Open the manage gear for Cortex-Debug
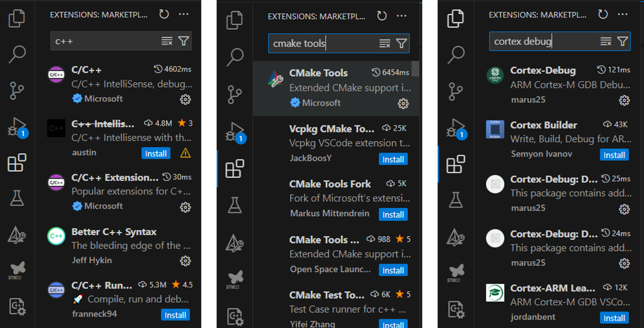The height and width of the screenshot is (328, 644). pos(624,100)
